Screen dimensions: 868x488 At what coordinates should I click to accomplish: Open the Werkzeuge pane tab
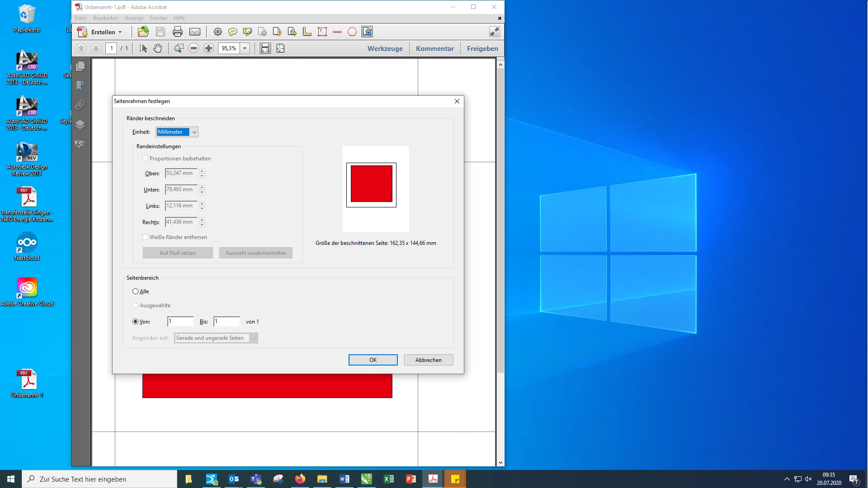tap(385, 48)
